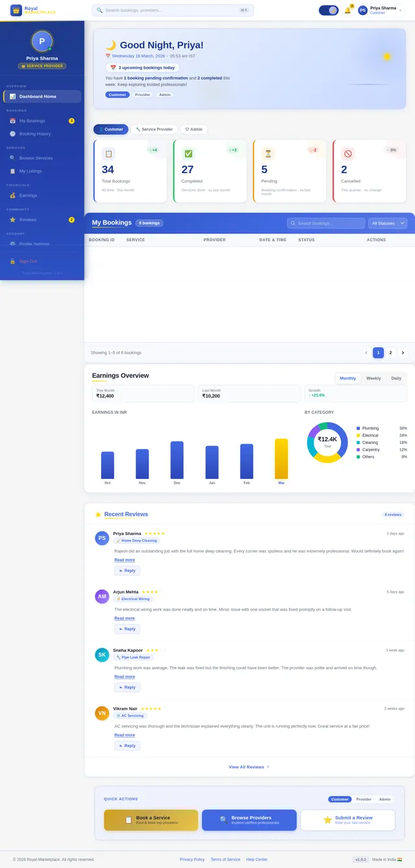Click the Total Bookings clipboard icon
The width and height of the screenshot is (415, 868).
pos(108,154)
